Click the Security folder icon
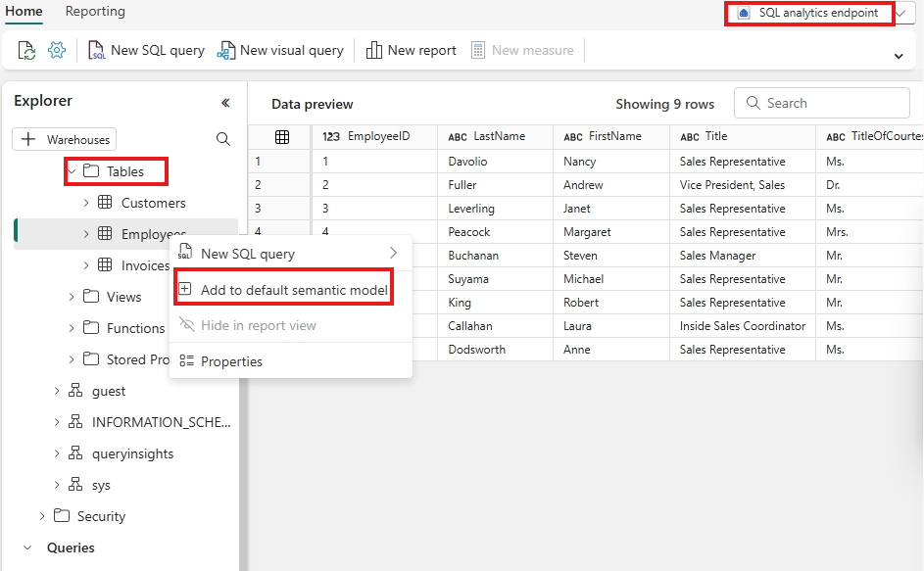924x571 pixels. [x=62, y=515]
